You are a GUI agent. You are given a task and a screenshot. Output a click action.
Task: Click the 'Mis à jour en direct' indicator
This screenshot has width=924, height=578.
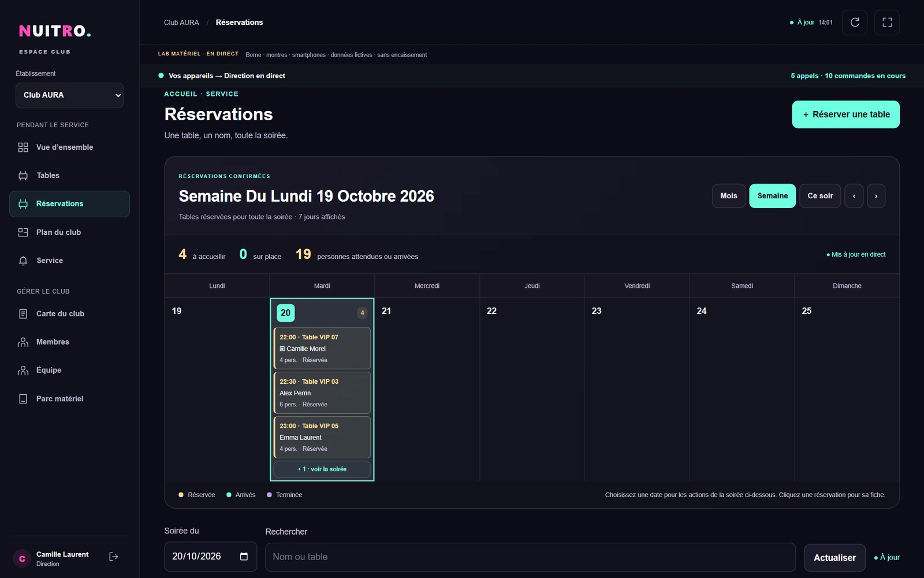[856, 254]
